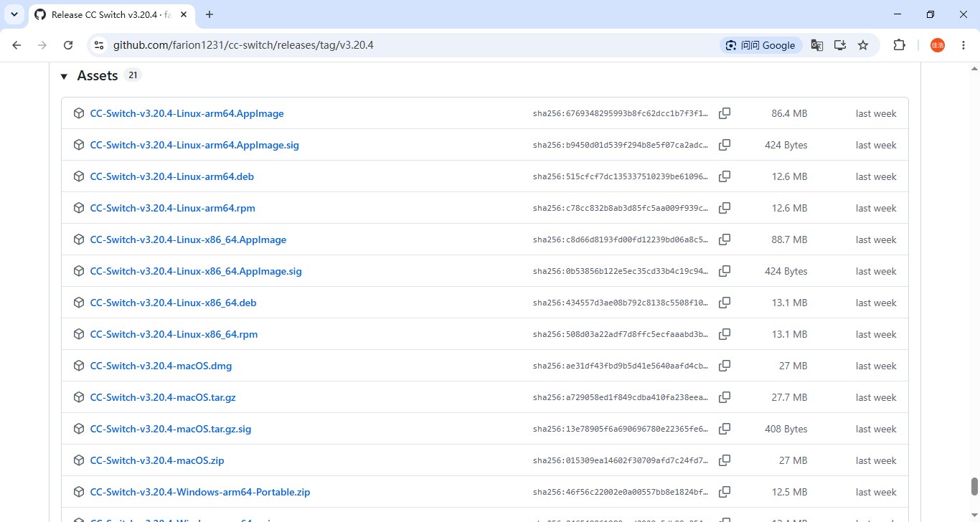Screen dimensions: 980x522
Task: Copy SHA256 hash for macOS.dmg
Action: (x=725, y=366)
